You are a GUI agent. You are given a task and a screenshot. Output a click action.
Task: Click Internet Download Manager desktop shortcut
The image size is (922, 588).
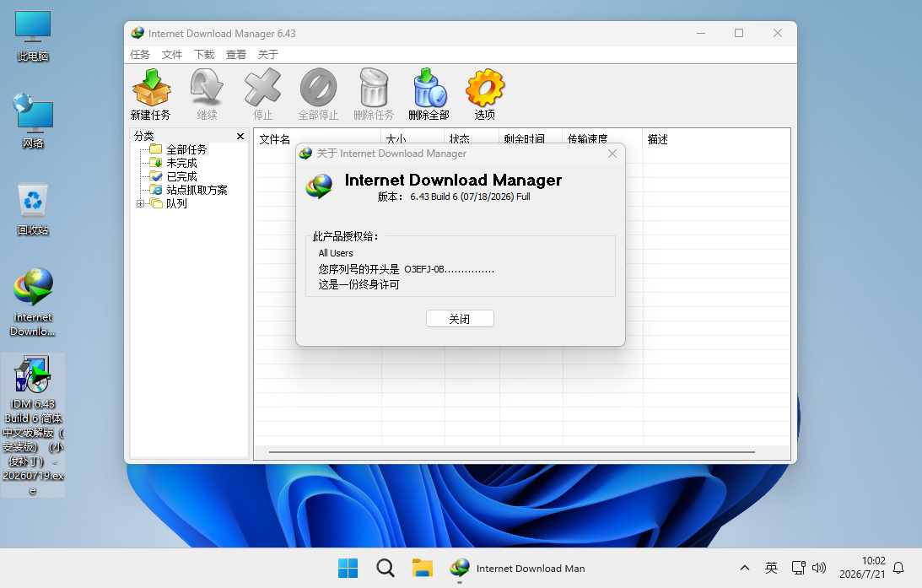point(33,302)
